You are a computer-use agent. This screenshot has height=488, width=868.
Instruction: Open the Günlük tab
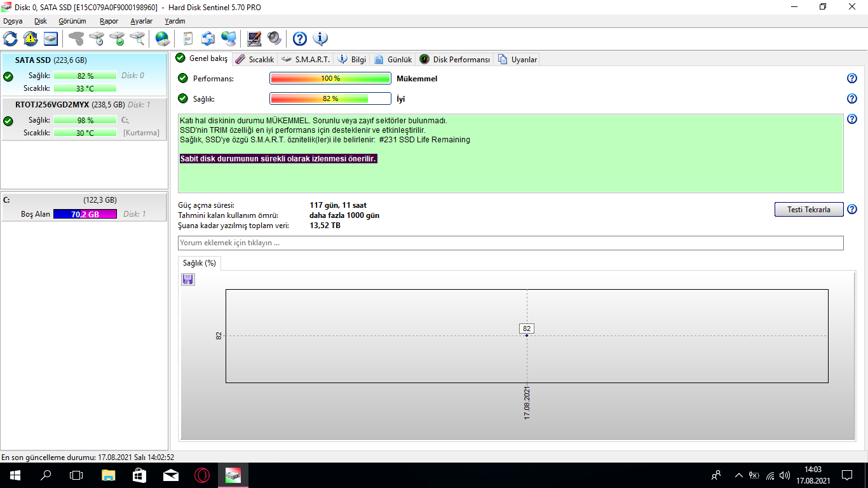coord(393,60)
